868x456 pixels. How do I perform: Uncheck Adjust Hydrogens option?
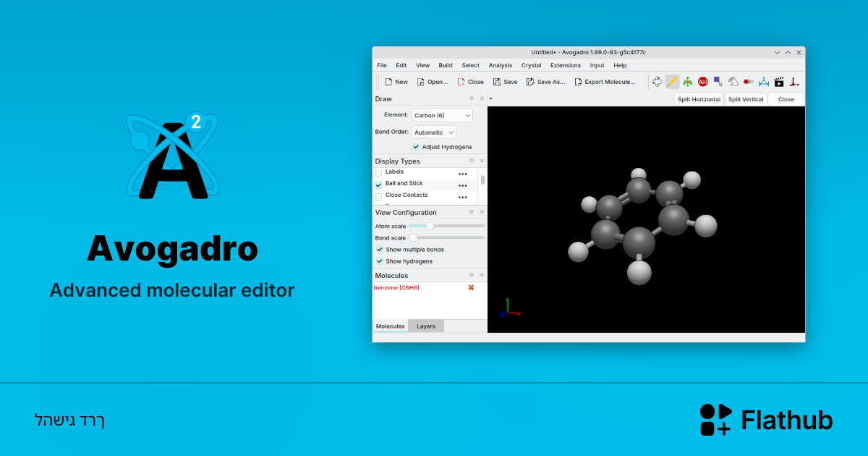tap(416, 146)
